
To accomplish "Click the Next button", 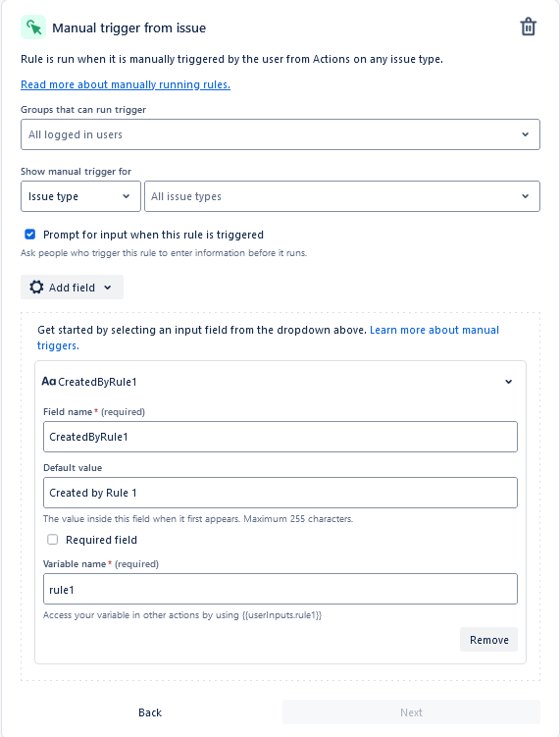I will [411, 712].
